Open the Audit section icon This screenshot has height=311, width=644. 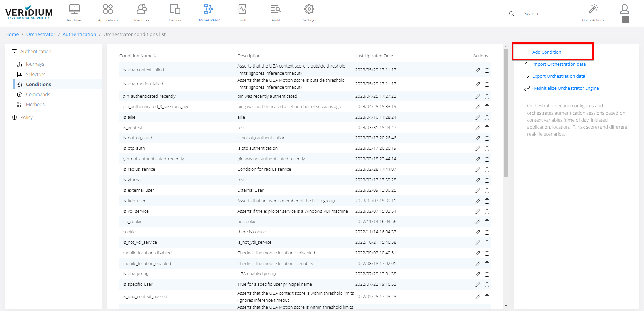tap(276, 9)
